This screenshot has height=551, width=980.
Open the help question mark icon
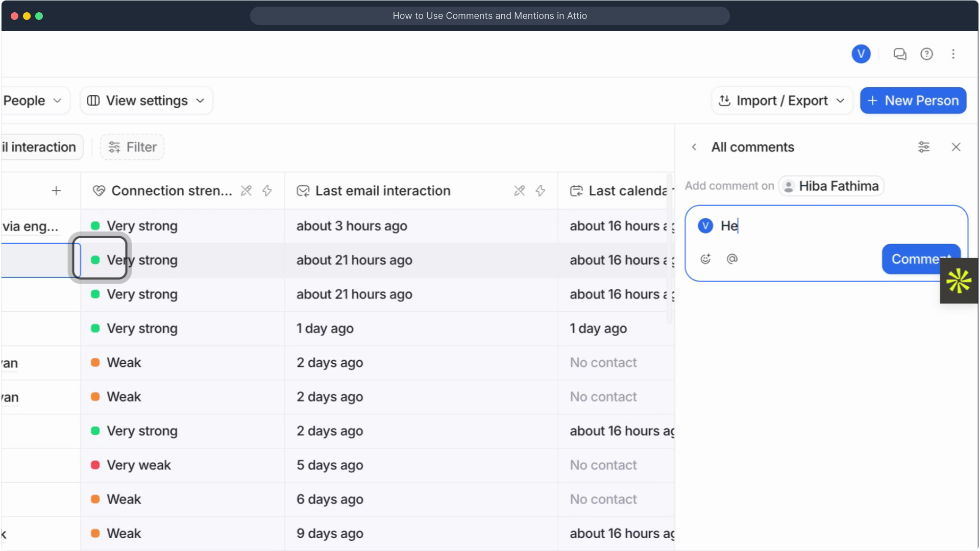coord(926,54)
